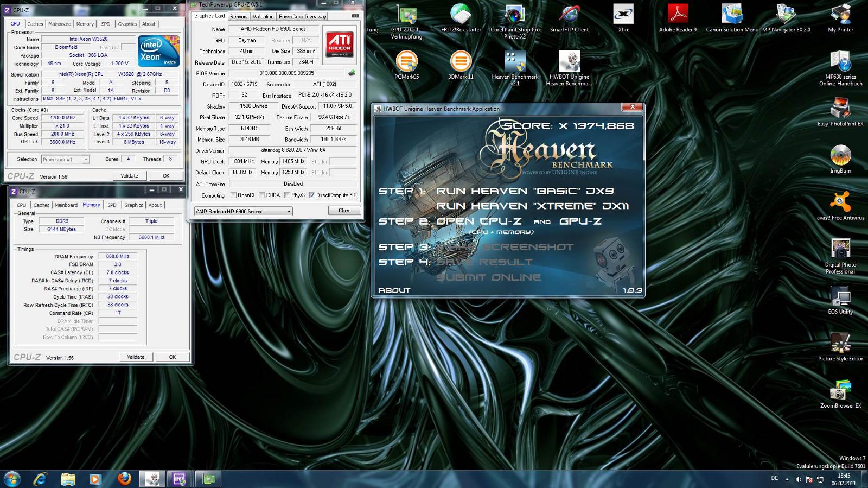Click Open CPU-Z in Step 2
Screen dimensions: 868x488
pos(479,221)
